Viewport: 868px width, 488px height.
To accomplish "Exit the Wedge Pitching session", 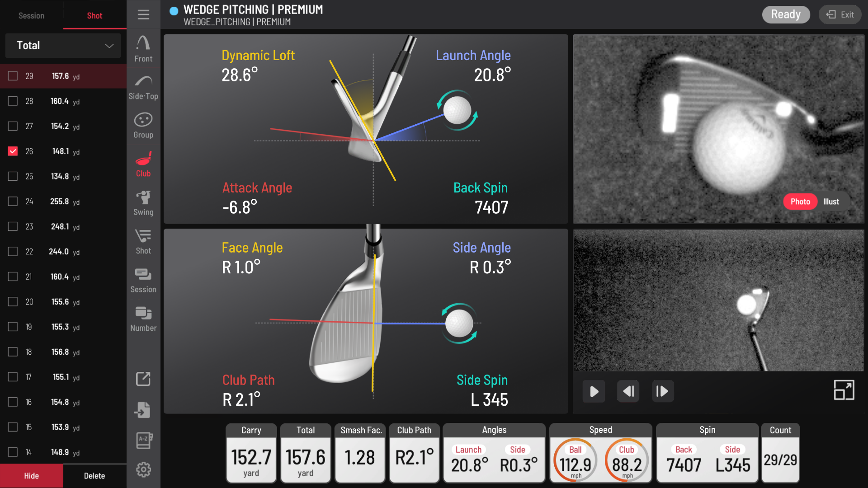I will pyautogui.click(x=840, y=14).
